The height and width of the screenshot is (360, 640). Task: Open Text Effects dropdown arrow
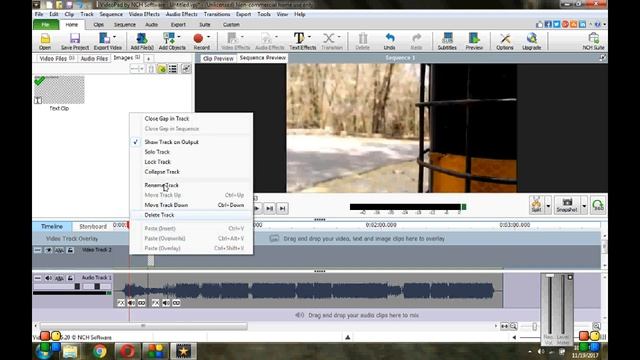click(309, 37)
